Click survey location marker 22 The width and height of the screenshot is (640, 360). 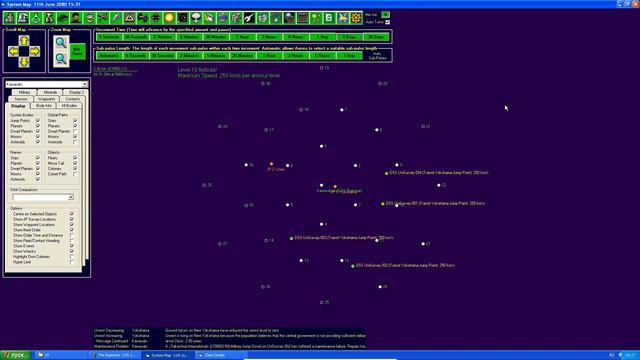(x=439, y=185)
